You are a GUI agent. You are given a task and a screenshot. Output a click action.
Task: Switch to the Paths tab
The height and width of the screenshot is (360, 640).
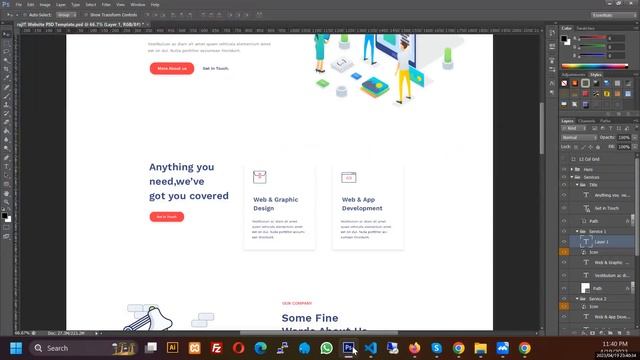pos(605,121)
